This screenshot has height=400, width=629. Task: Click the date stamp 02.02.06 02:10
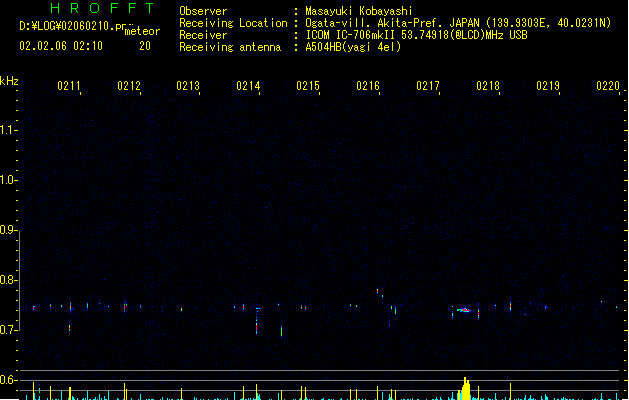(x=61, y=46)
